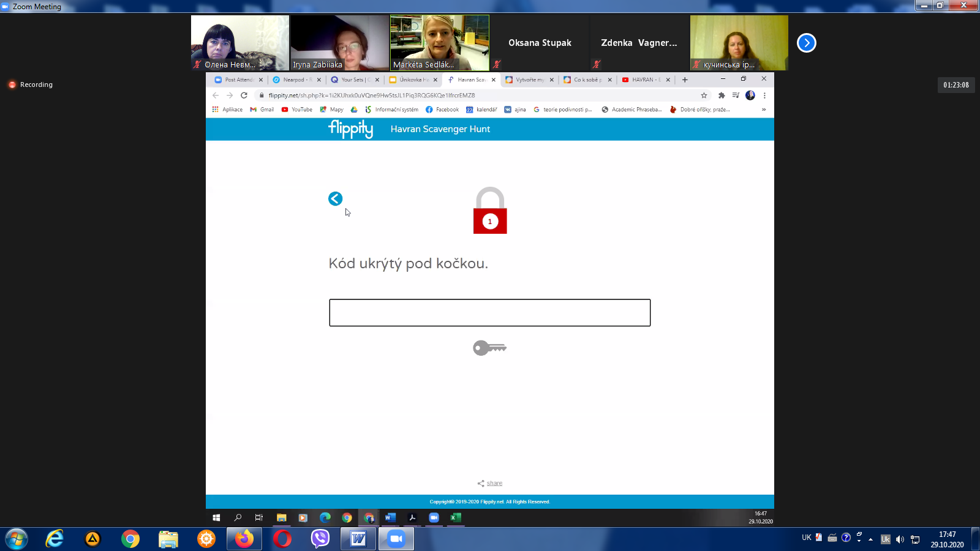Click the grey key submit icon

489,348
